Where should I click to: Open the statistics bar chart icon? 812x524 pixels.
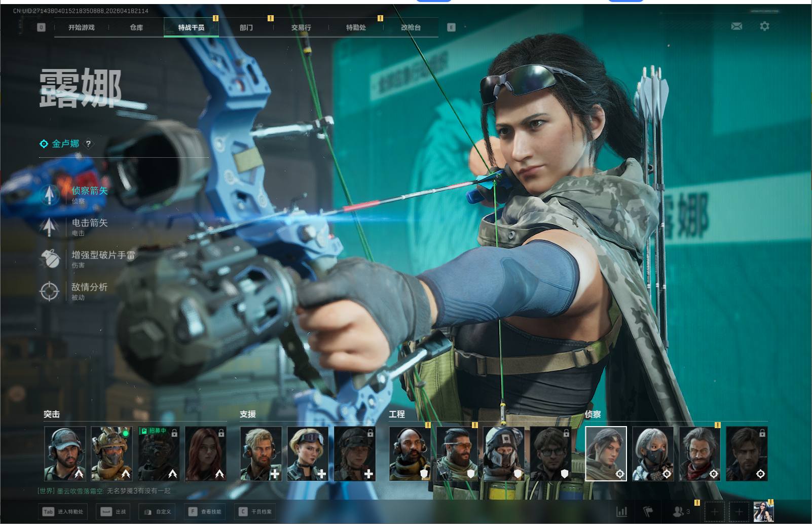click(x=621, y=512)
